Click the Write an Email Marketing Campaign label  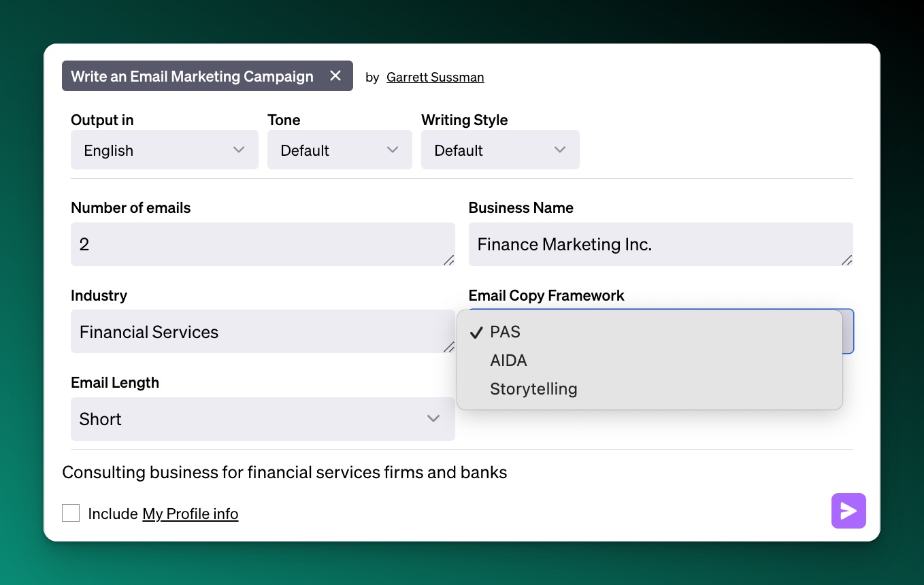pyautogui.click(x=192, y=76)
